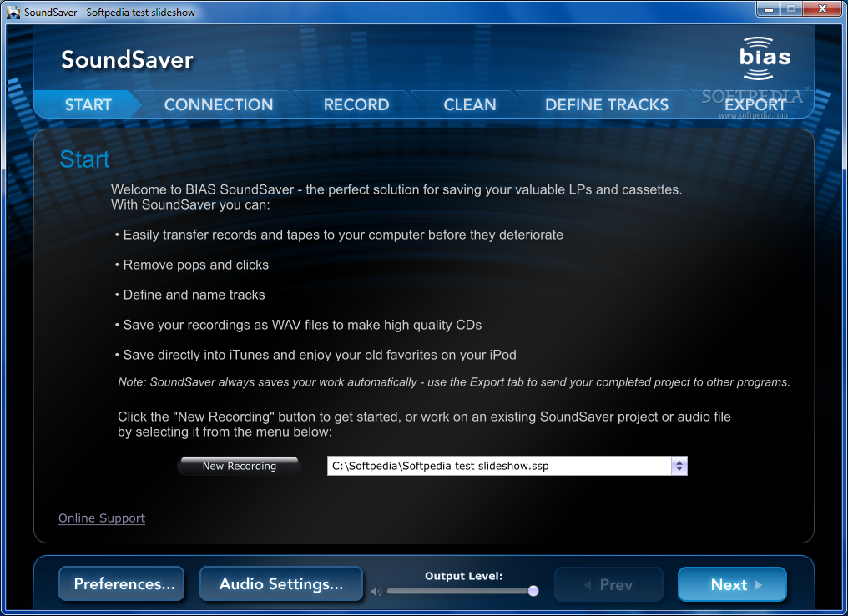Image resolution: width=848 pixels, height=616 pixels.
Task: Click the "Output Level:" label
Action: [463, 576]
